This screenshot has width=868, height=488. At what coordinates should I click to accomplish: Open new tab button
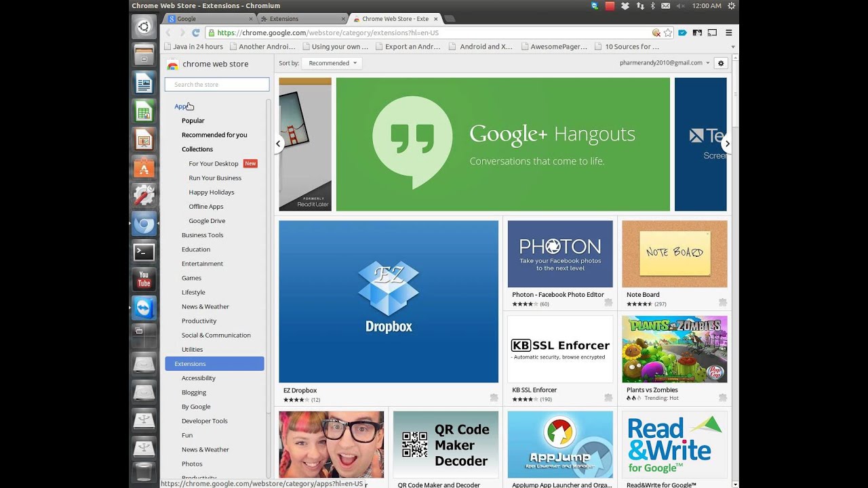point(450,19)
